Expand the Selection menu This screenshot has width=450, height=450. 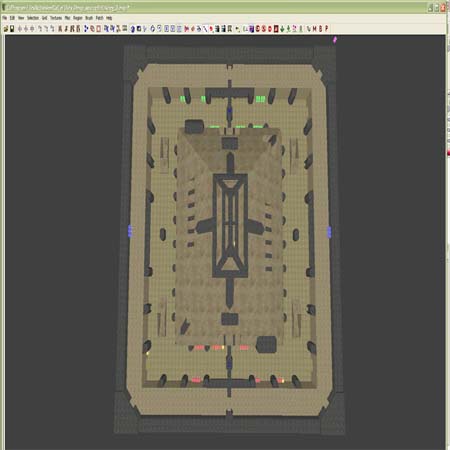click(x=33, y=18)
